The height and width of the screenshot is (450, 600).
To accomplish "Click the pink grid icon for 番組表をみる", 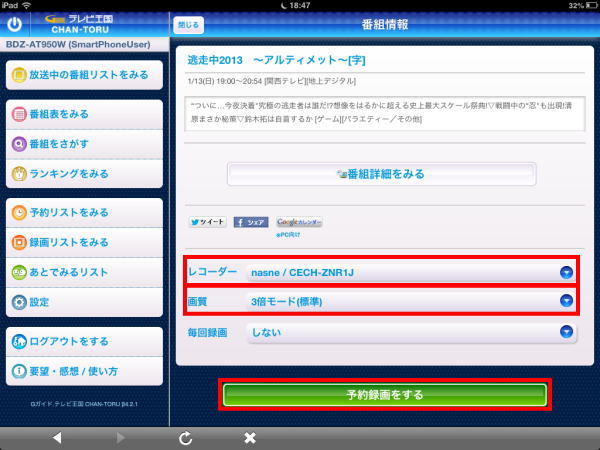I will point(19,114).
